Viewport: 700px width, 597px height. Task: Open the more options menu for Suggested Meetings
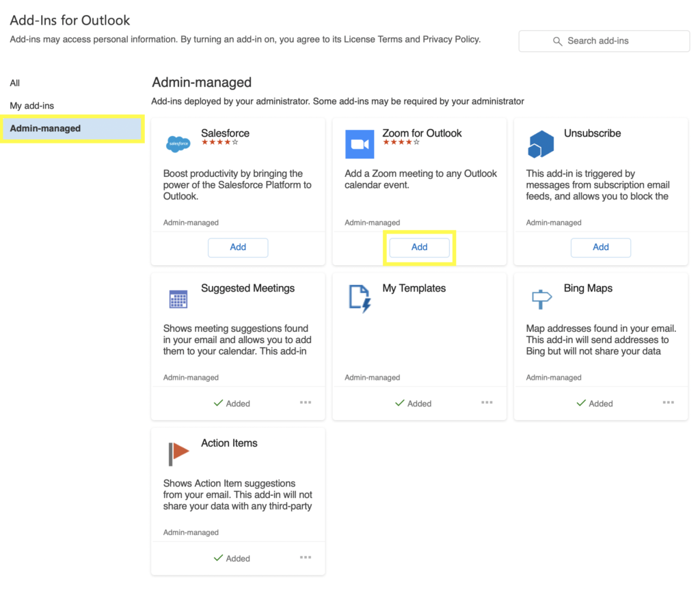click(305, 402)
